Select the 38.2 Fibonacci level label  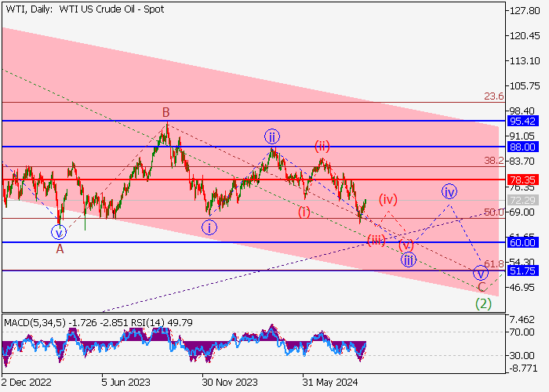(494, 161)
